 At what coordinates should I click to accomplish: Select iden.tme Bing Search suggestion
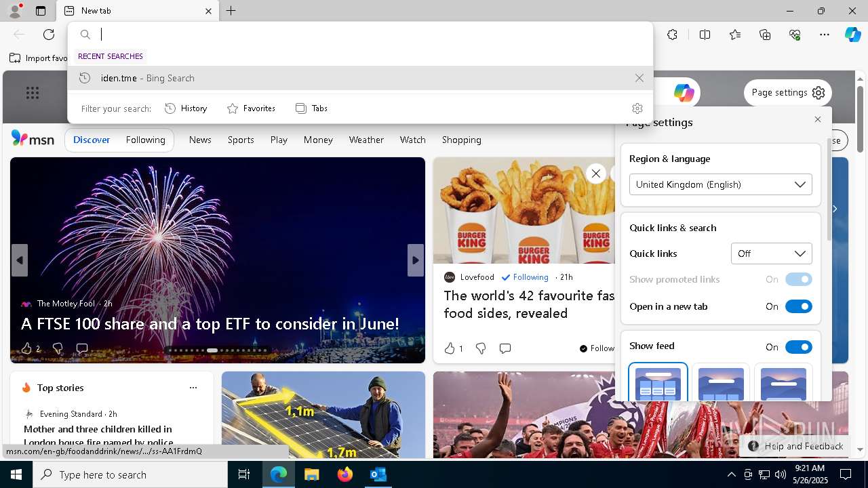pyautogui.click(x=360, y=78)
